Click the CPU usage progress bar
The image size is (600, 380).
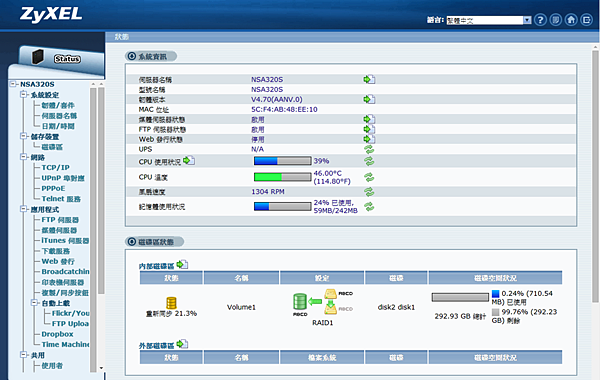tap(282, 161)
